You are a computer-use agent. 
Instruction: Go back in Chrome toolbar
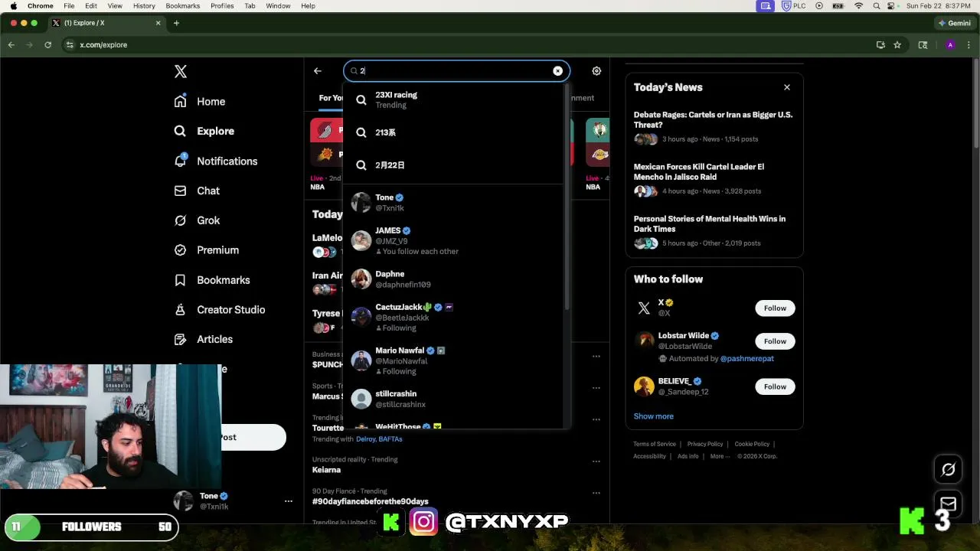11,45
